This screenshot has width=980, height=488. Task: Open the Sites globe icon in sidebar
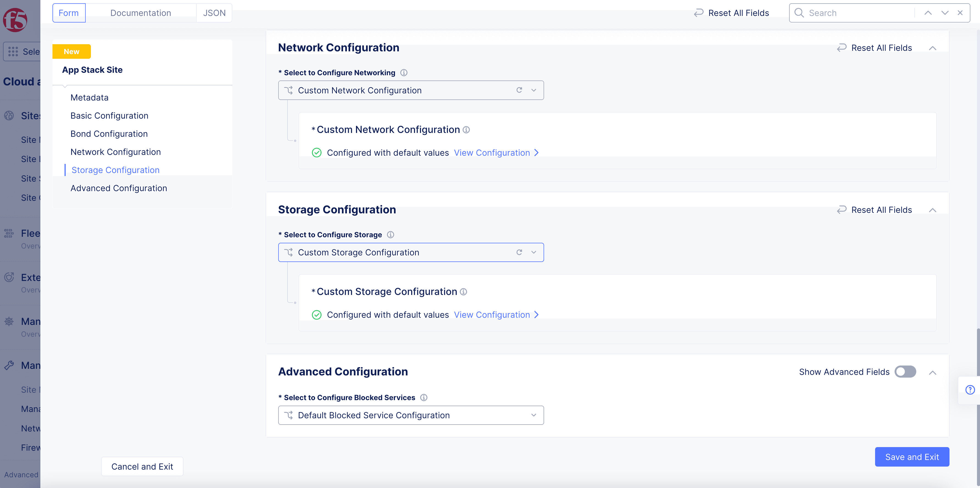click(9, 116)
